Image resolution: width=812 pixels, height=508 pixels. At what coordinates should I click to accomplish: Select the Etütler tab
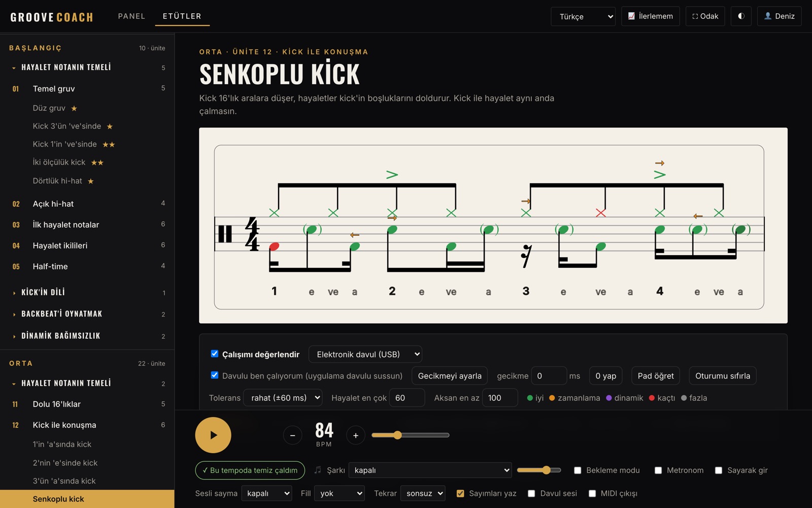pyautogui.click(x=182, y=16)
